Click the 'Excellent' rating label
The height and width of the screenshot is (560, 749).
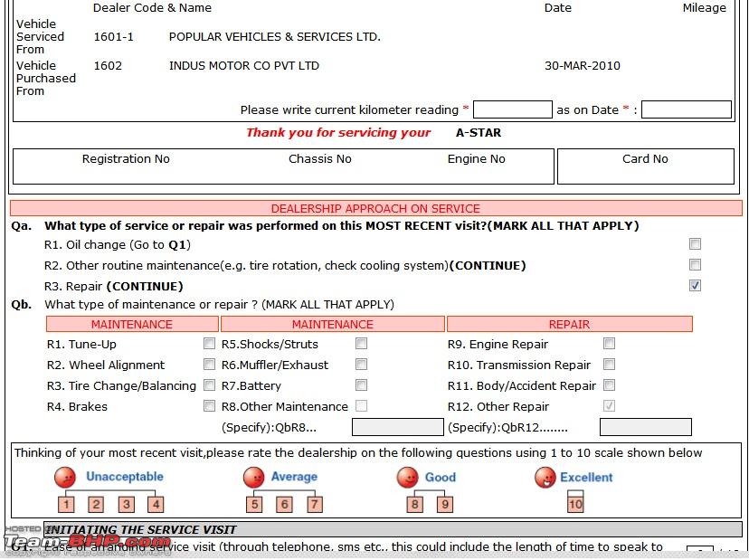[x=586, y=478]
